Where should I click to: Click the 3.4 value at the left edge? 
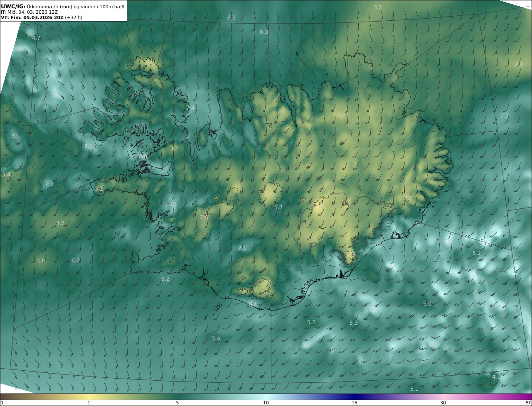pos(6,175)
